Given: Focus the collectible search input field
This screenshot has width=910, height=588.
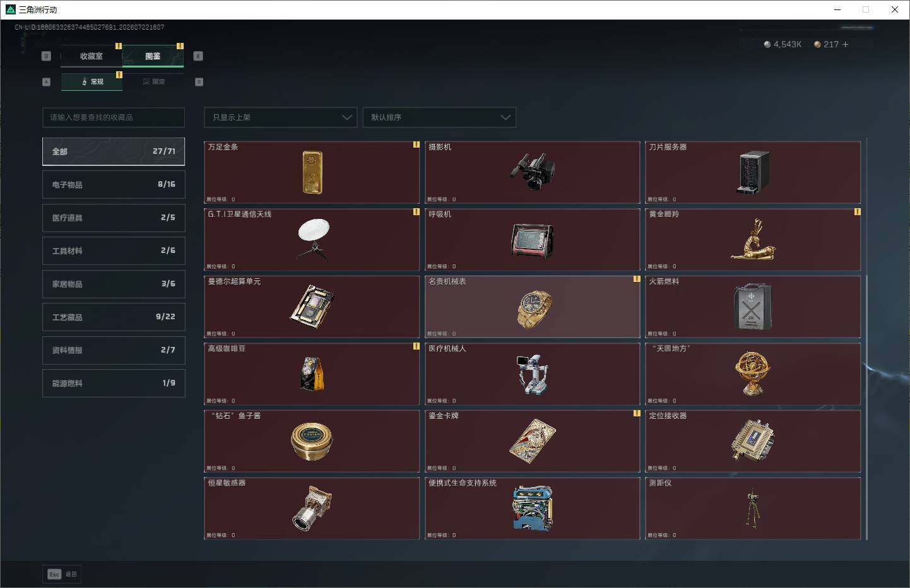Looking at the screenshot, I should pos(114,117).
